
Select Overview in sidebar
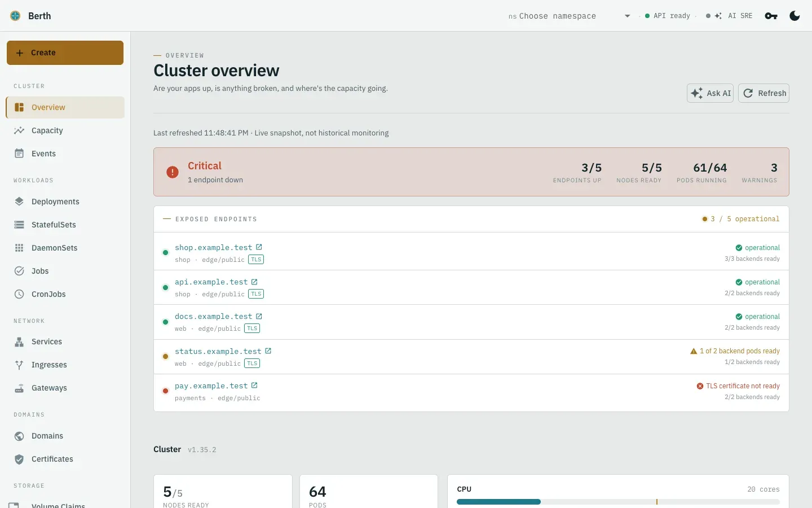click(x=65, y=107)
